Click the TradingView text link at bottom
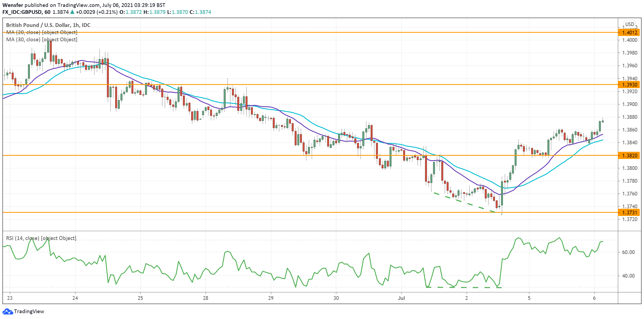The width and height of the screenshot is (644, 319). tap(29, 311)
